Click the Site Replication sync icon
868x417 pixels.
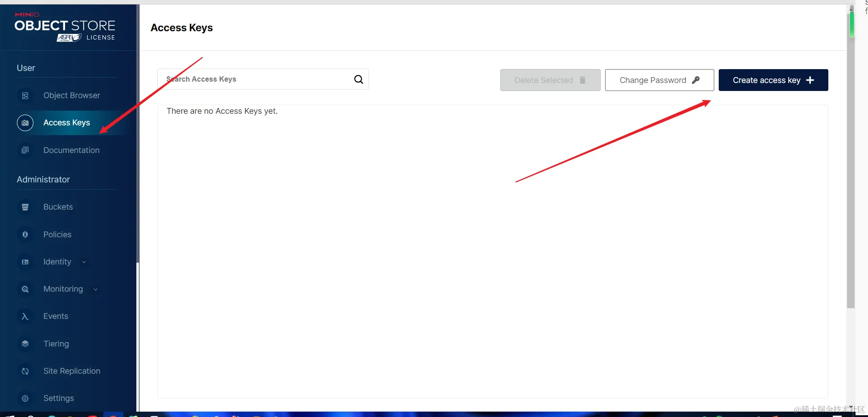point(25,371)
